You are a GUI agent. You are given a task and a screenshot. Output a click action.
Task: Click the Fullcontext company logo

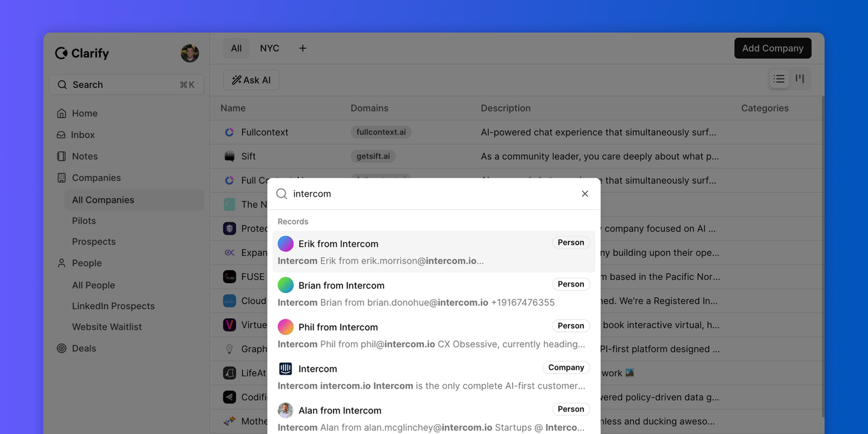point(229,132)
